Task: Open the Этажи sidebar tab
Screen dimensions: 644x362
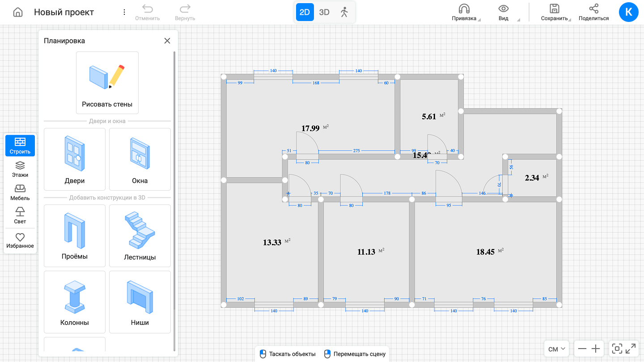Action: (x=20, y=170)
